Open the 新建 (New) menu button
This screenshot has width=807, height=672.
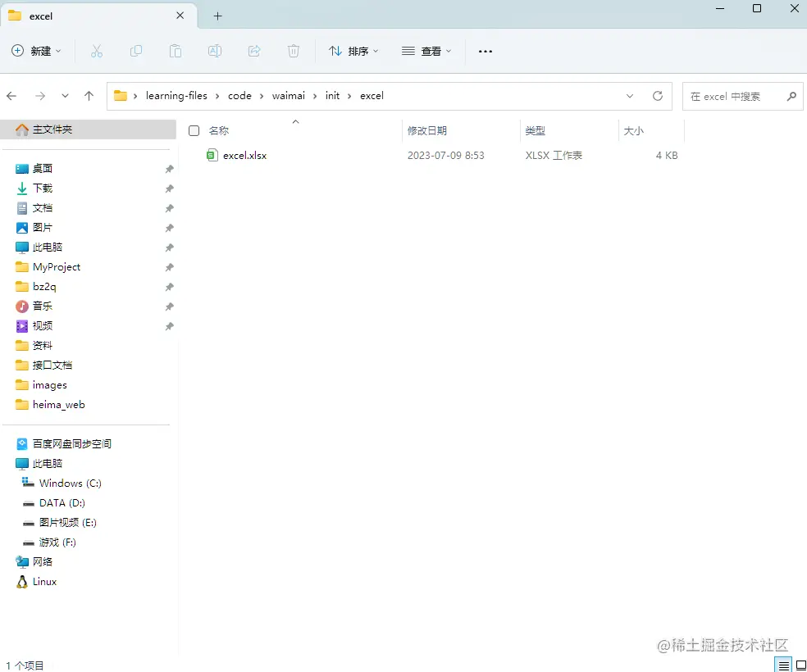pos(36,51)
